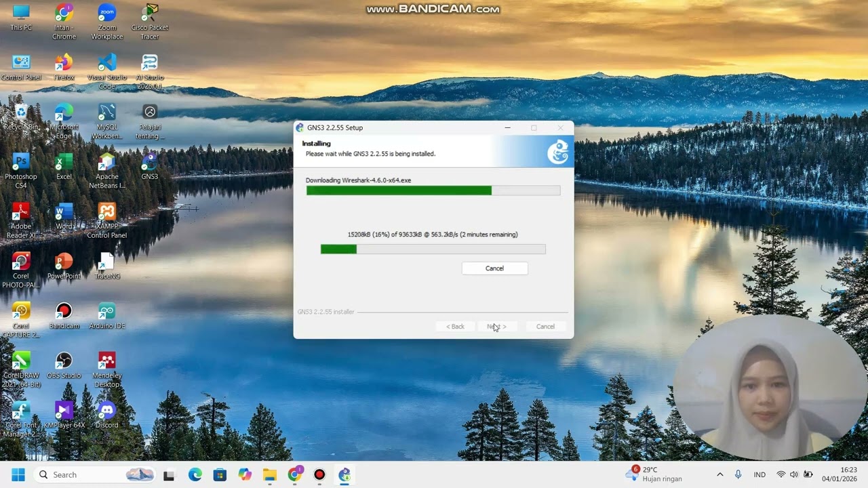
Task: Launch PowerPoint desktop shortcut
Action: click(x=64, y=266)
